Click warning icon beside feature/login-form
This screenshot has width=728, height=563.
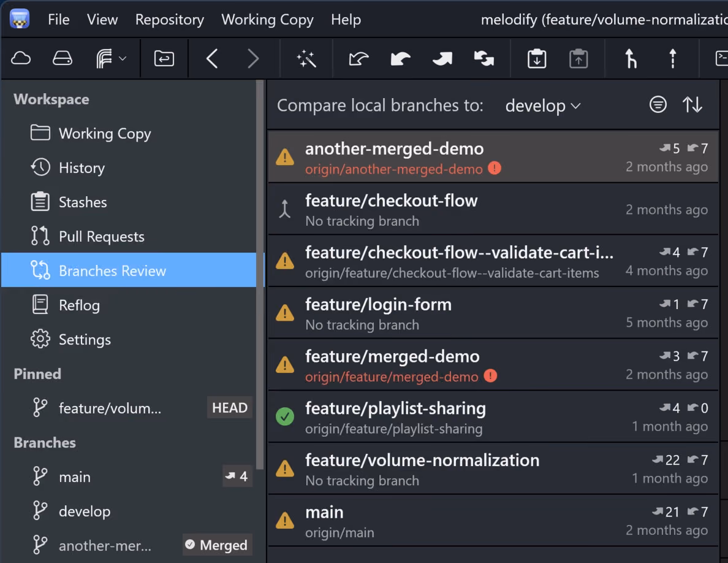pyautogui.click(x=284, y=313)
